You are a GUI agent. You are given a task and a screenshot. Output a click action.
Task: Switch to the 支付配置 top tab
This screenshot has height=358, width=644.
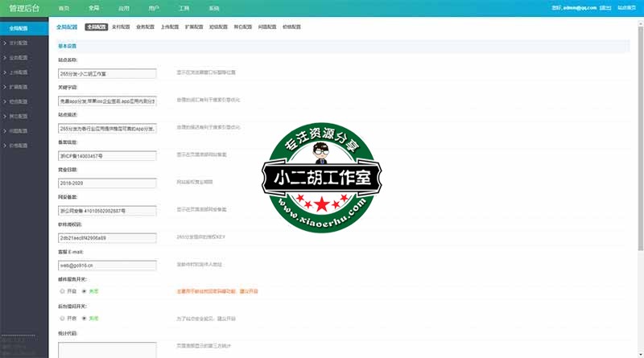[119, 27]
